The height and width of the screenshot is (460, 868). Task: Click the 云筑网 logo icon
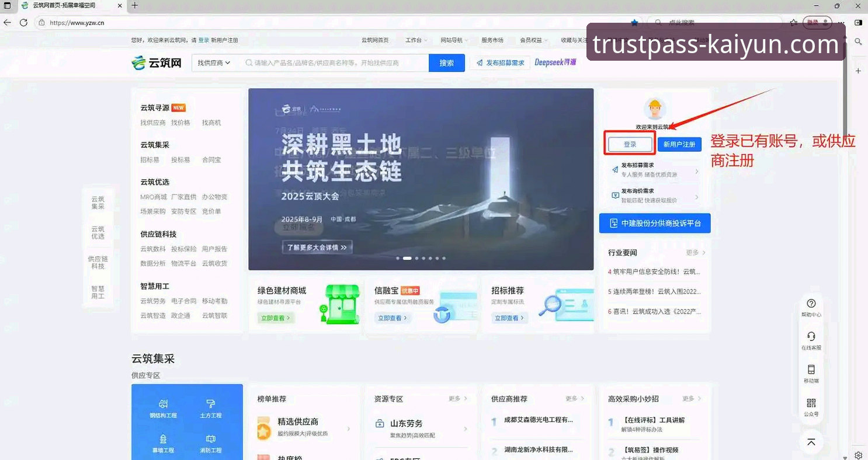[x=155, y=62]
